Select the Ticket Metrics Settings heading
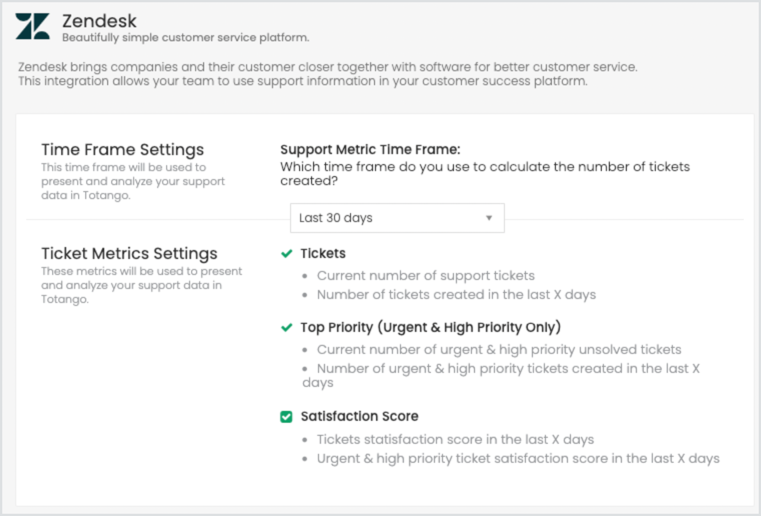The image size is (761, 516). tap(129, 253)
